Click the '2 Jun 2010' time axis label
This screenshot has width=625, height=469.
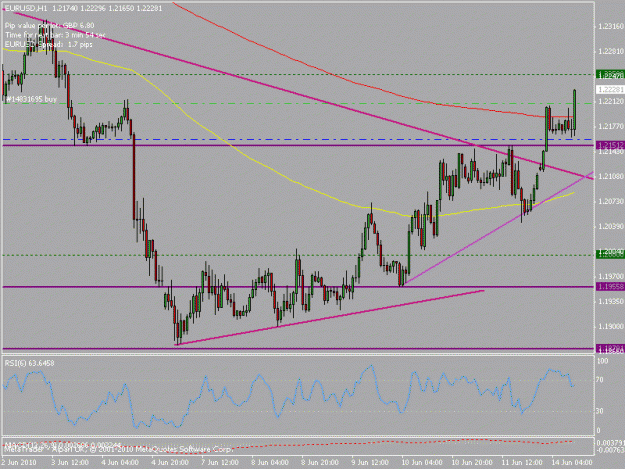click(19, 463)
